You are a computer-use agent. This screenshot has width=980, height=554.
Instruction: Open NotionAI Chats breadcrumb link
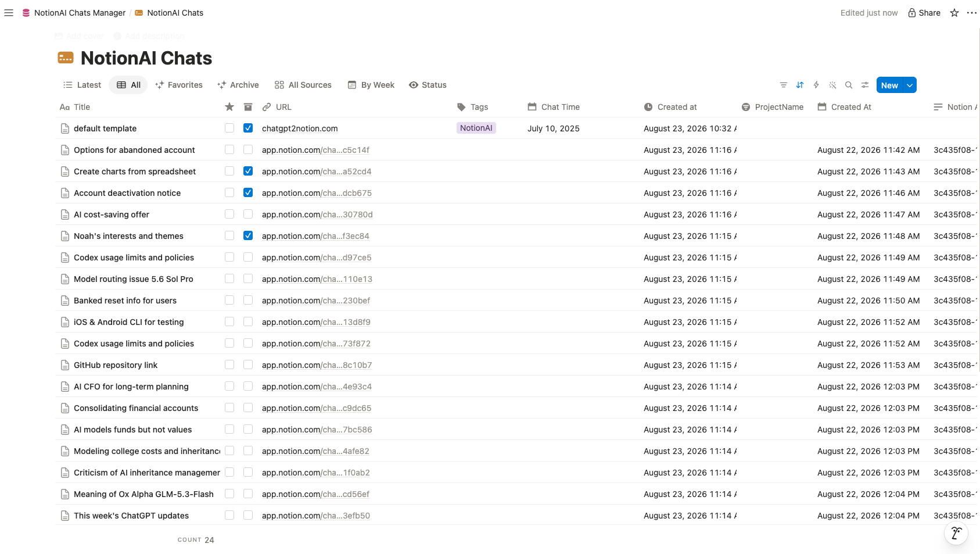[x=169, y=13]
